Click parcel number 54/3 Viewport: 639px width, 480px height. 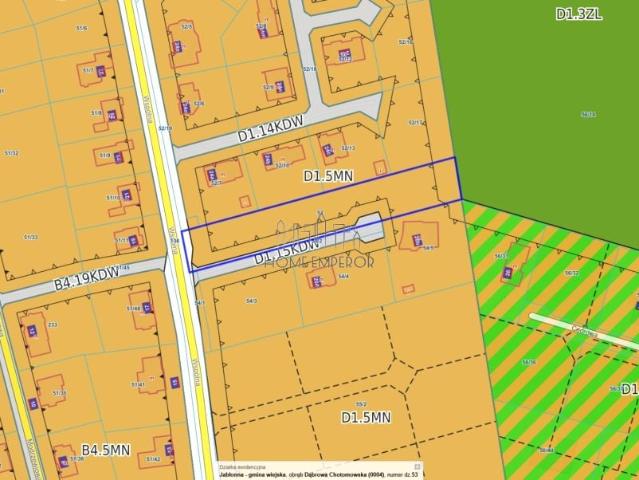251,301
